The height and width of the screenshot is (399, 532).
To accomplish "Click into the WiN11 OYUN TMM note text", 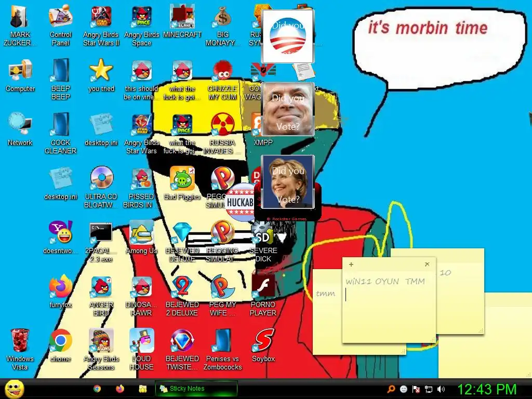I will (385, 282).
